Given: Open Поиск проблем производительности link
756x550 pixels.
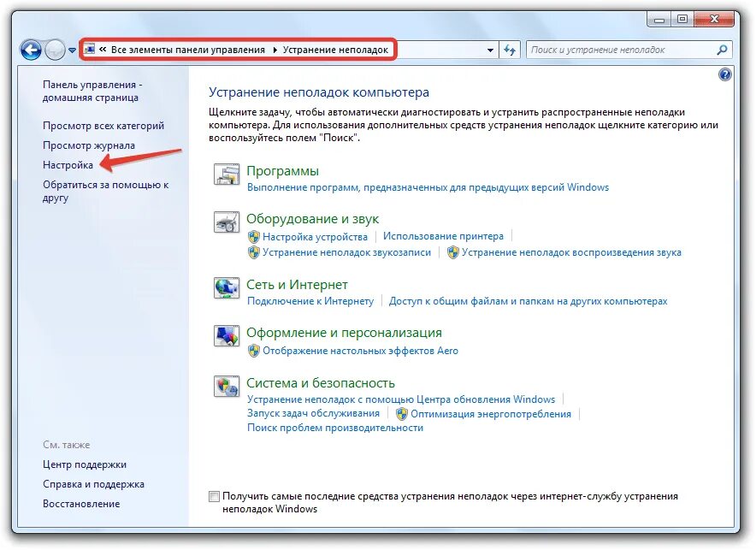Looking at the screenshot, I should [x=335, y=428].
